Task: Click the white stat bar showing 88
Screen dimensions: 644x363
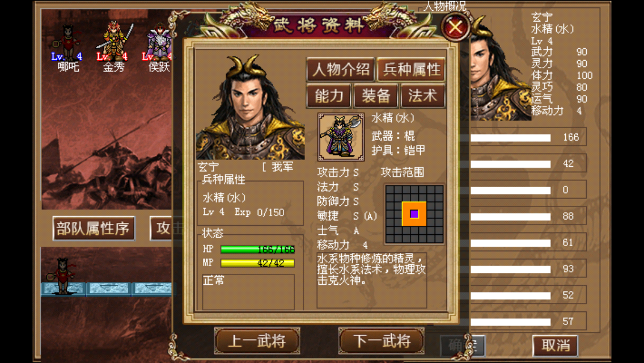Action: tap(511, 217)
